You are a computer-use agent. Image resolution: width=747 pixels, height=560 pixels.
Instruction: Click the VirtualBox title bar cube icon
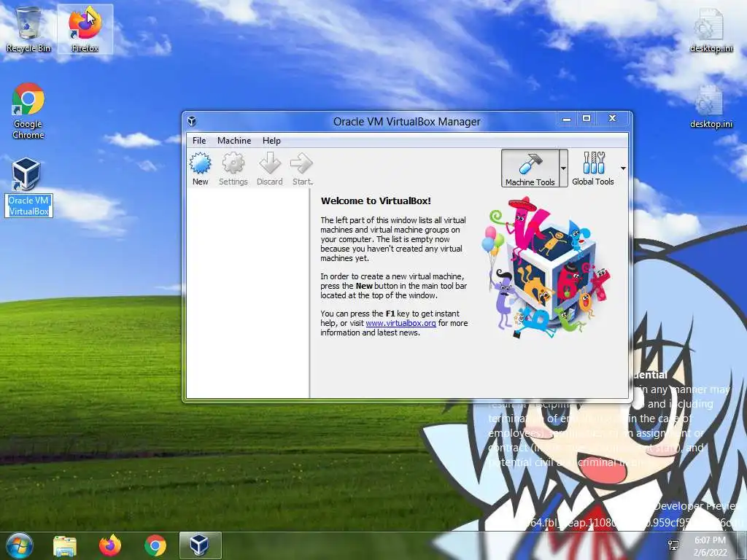click(192, 121)
